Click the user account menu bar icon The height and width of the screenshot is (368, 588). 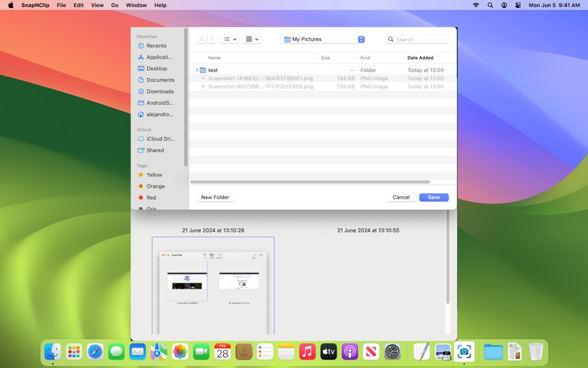[504, 5]
